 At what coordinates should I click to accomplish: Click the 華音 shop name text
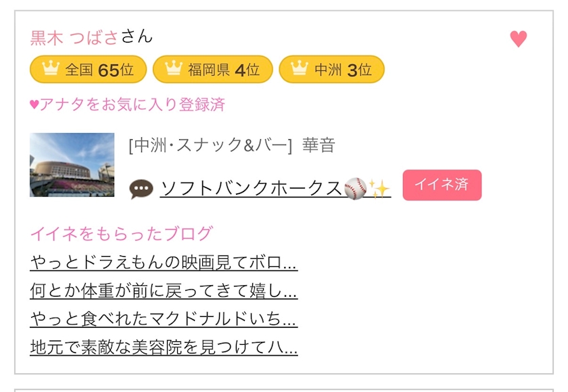[318, 145]
